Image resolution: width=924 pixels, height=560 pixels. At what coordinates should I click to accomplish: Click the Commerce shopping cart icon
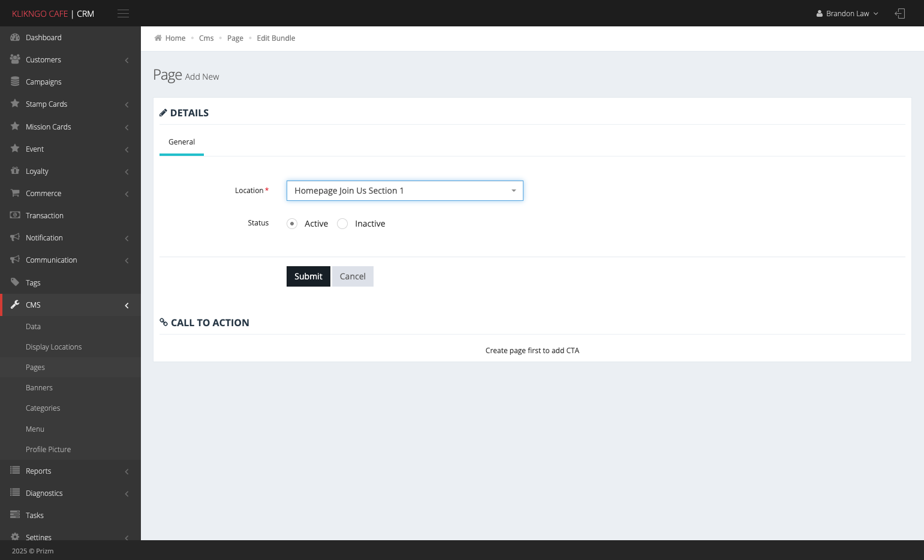tap(15, 193)
